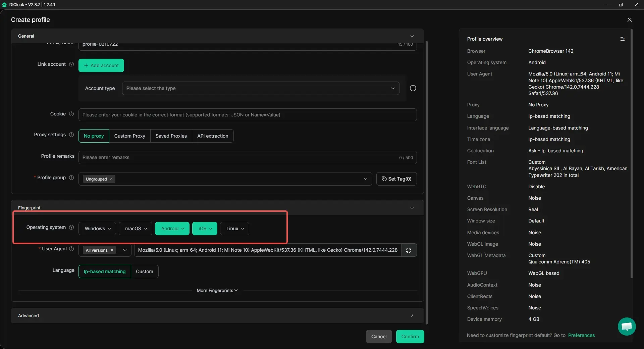Expand the Windows operating system dropdown
The image size is (644, 349).
pyautogui.click(x=97, y=229)
